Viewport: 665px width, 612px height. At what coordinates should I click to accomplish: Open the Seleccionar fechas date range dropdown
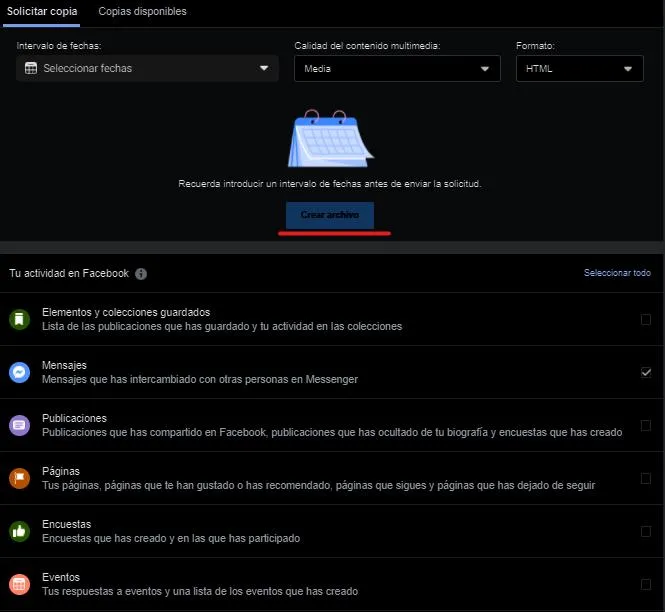[x=147, y=68]
